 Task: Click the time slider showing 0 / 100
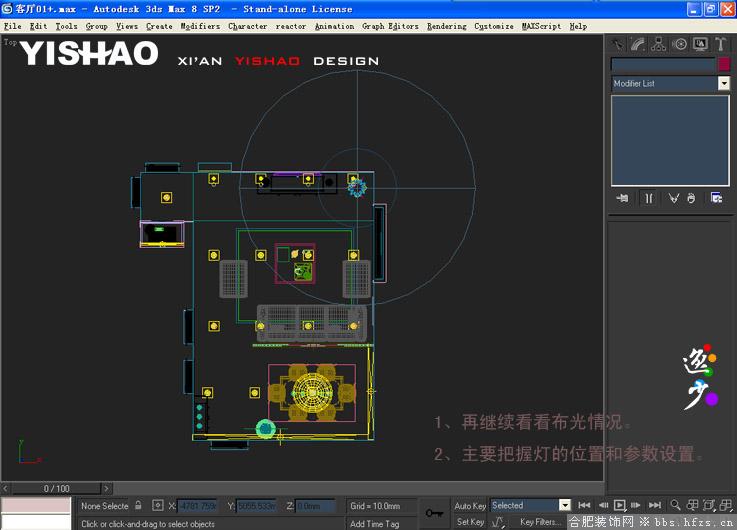[x=56, y=489]
